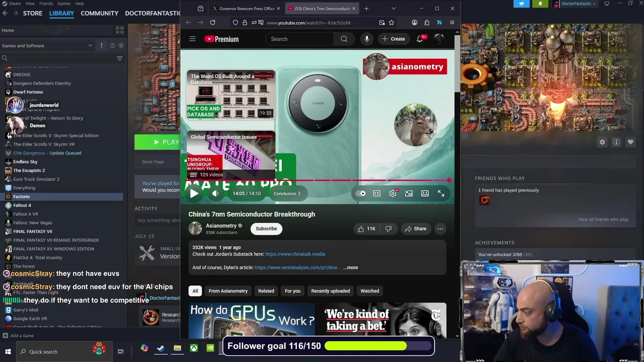
Task: Expand video description with more
Action: point(351,267)
